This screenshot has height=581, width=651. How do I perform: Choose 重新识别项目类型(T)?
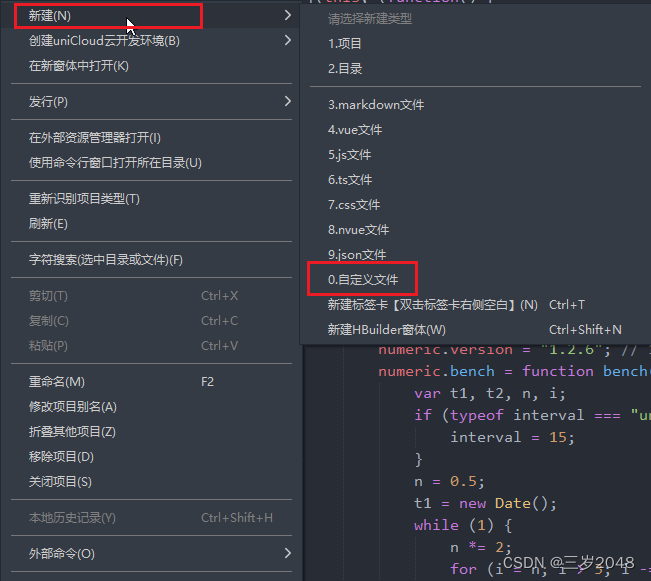[x=151, y=199]
